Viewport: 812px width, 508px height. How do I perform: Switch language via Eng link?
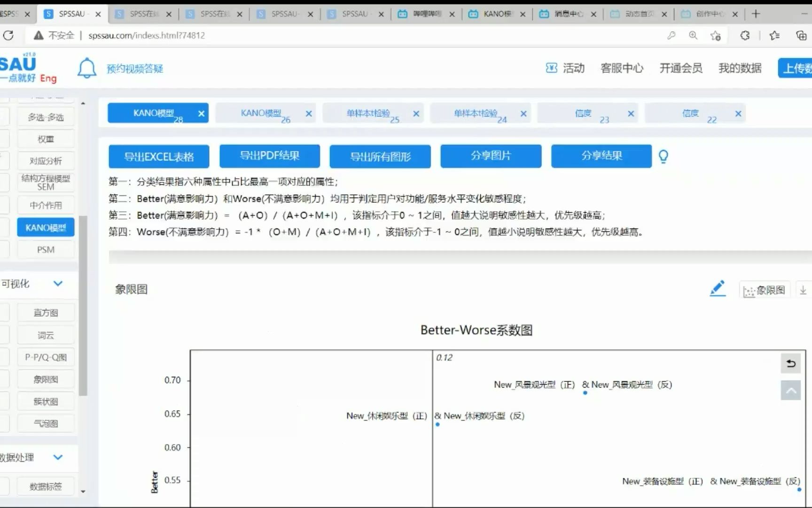coord(48,79)
